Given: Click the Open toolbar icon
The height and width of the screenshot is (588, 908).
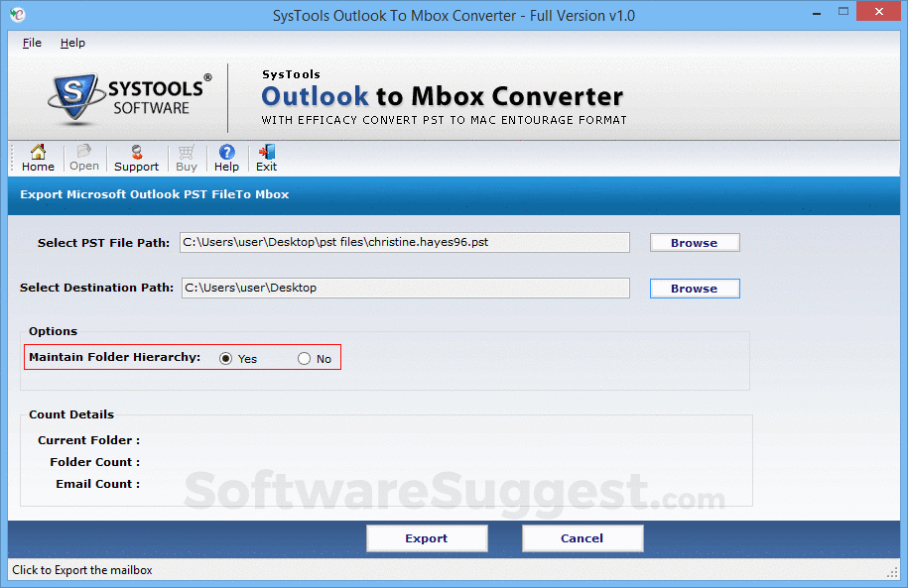Looking at the screenshot, I should click(83, 157).
